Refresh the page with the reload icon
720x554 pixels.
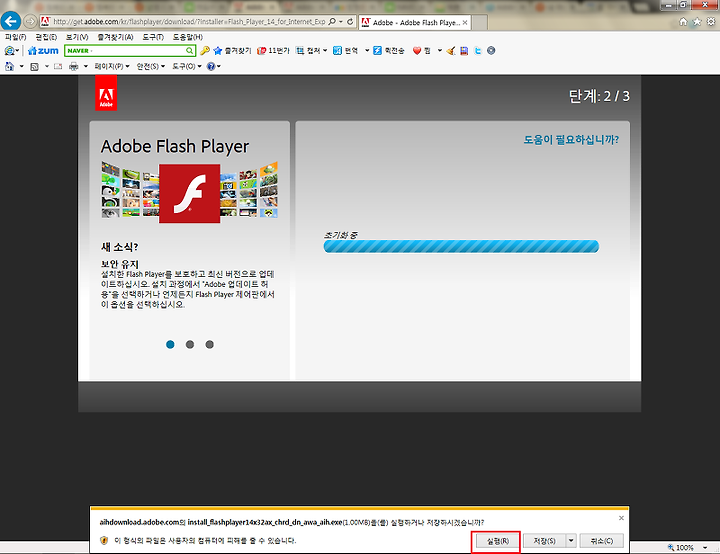point(350,22)
